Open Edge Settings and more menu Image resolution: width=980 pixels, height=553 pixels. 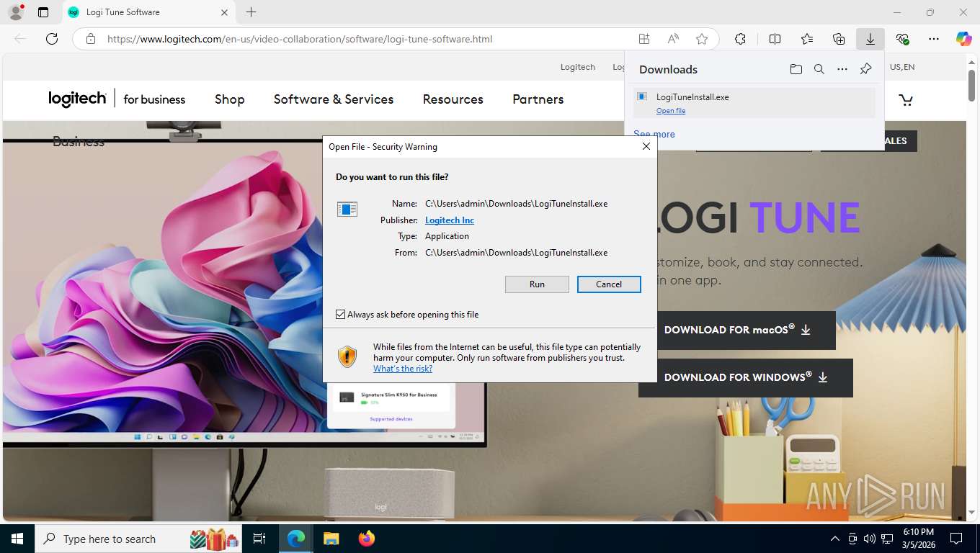tap(934, 39)
